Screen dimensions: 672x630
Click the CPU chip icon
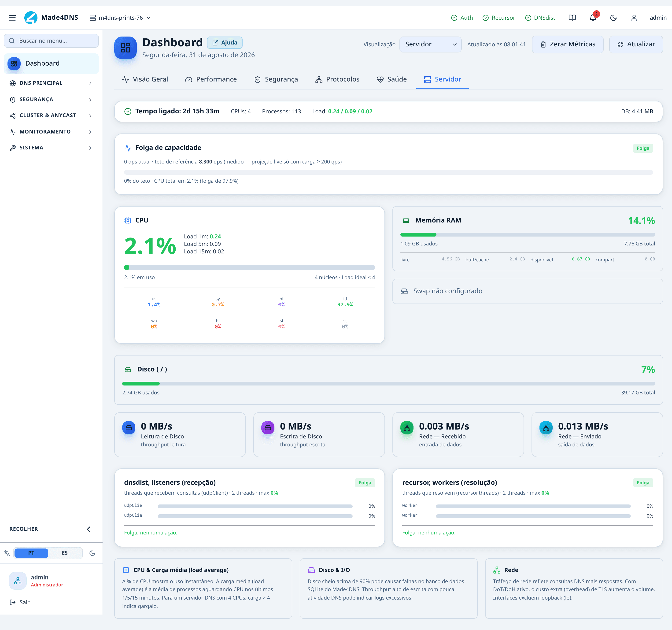tap(128, 220)
